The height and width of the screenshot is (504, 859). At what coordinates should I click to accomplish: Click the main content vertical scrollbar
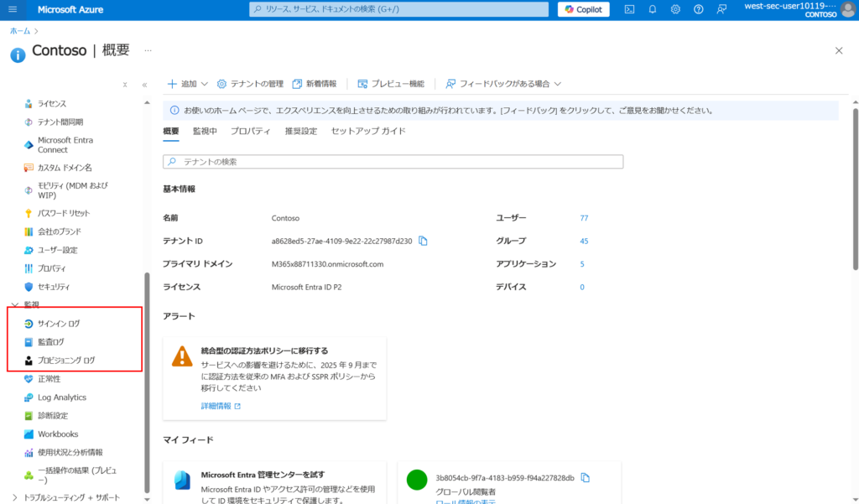pyautogui.click(x=855, y=189)
